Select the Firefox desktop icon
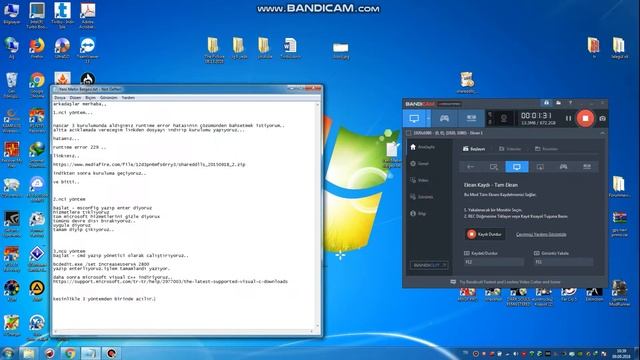This screenshot has width=640, height=360. [37, 49]
